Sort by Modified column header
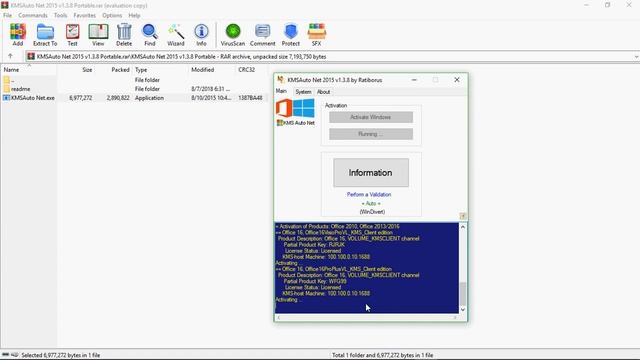The width and height of the screenshot is (640, 360). pyautogui.click(x=202, y=70)
